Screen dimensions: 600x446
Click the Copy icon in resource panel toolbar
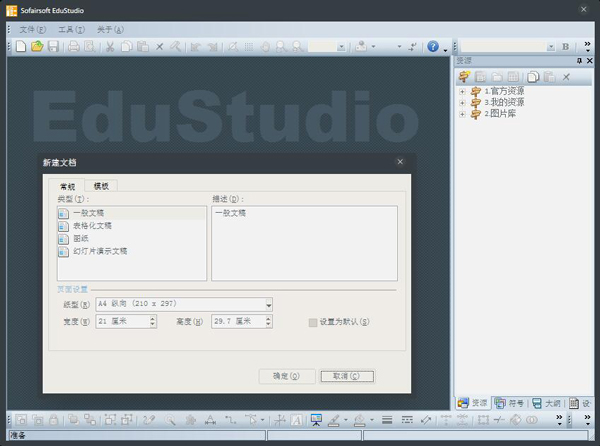point(533,77)
